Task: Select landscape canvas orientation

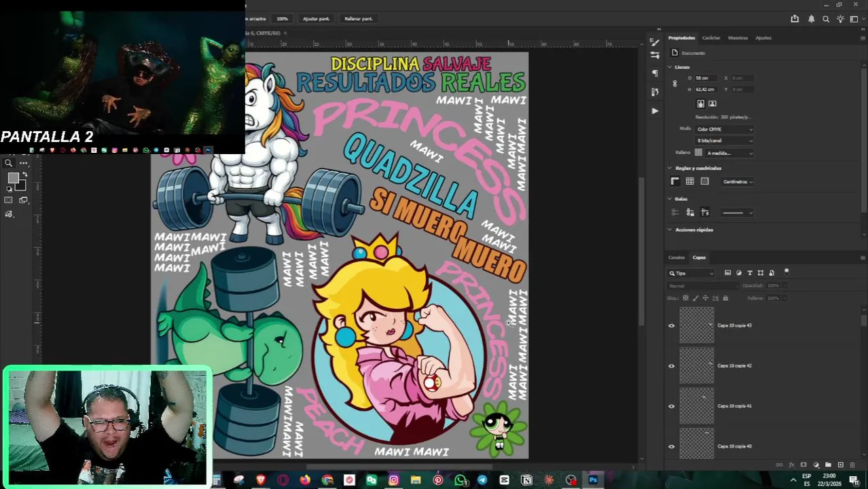Action: point(712,104)
